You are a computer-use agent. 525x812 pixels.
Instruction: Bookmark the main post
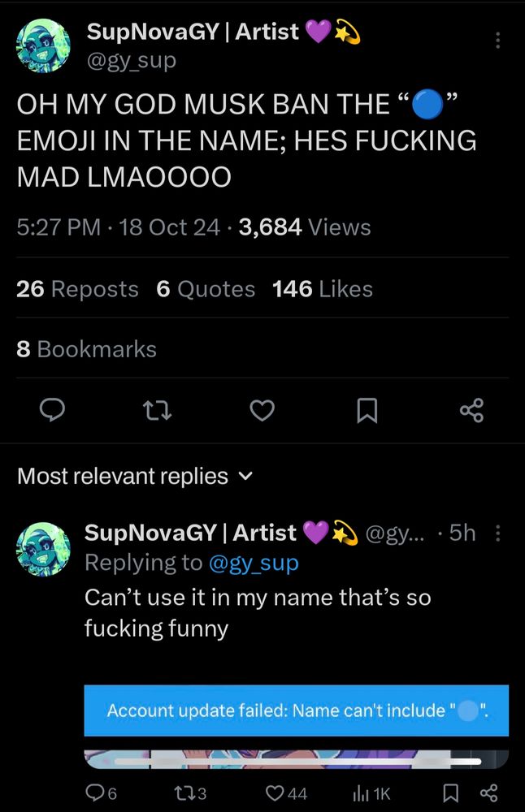[367, 411]
